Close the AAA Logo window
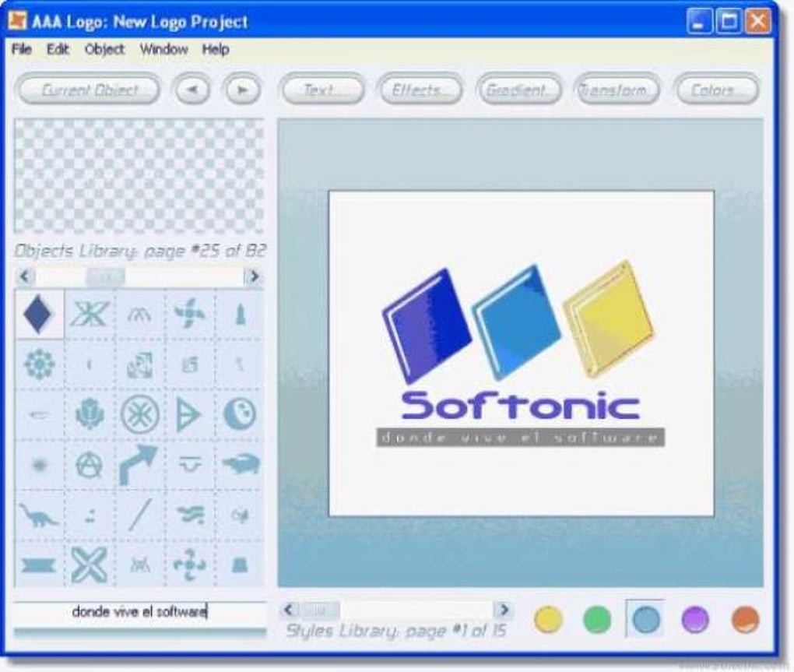Viewport: 794px width, 672px height. click(758, 21)
